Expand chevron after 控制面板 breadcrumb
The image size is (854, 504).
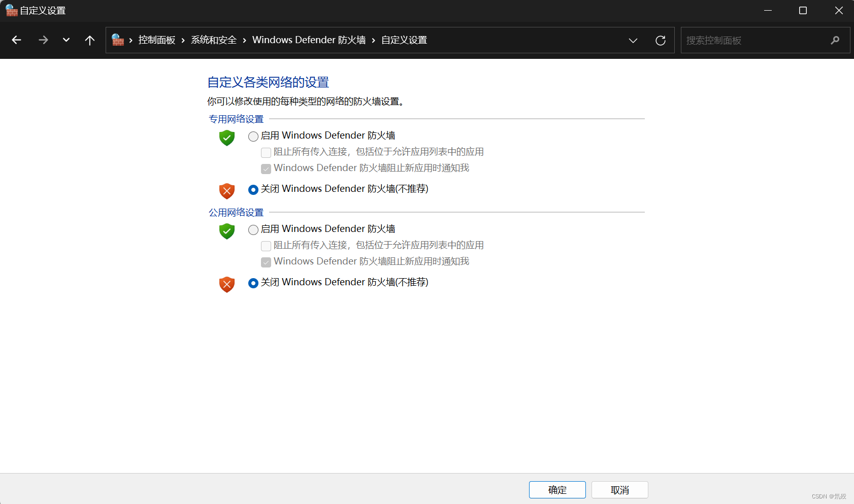(x=183, y=41)
